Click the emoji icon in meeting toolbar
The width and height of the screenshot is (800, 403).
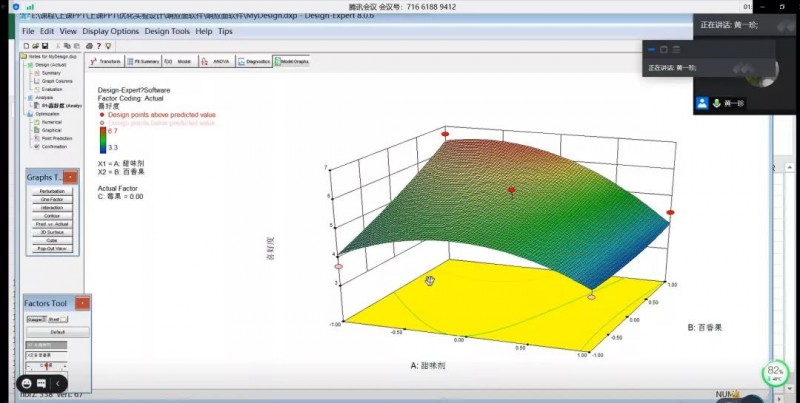coord(27,383)
